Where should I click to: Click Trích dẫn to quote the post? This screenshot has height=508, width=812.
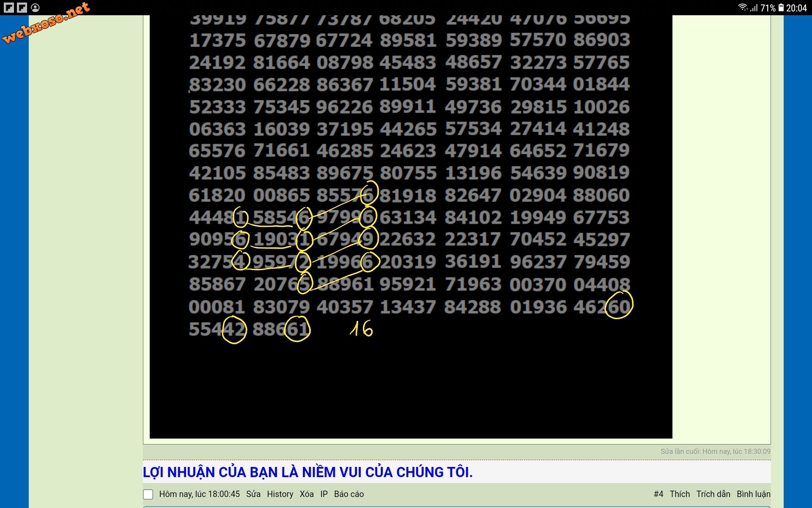coord(713,494)
